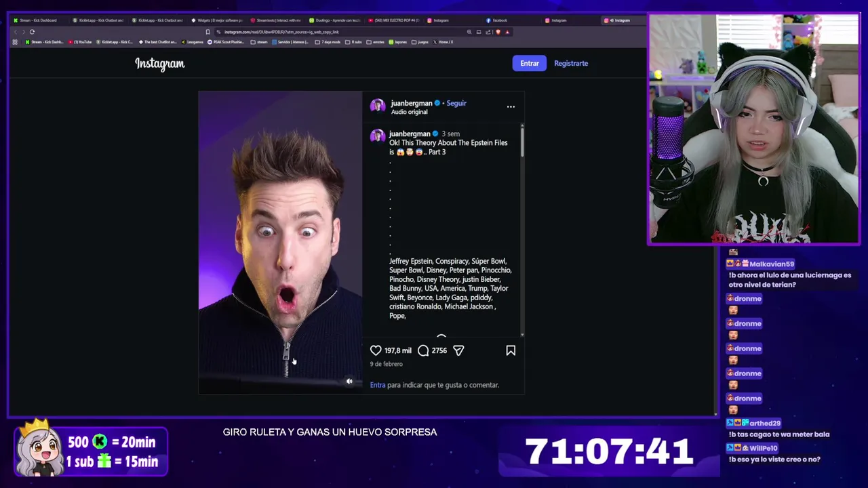The height and width of the screenshot is (488, 868).
Task: Mute the video with the speaker icon
Action: click(x=349, y=382)
